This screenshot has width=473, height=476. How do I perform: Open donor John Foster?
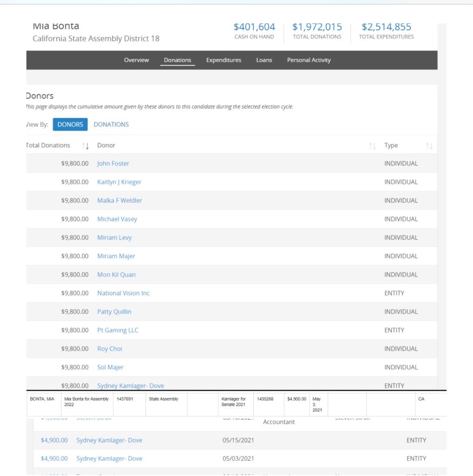tap(113, 164)
